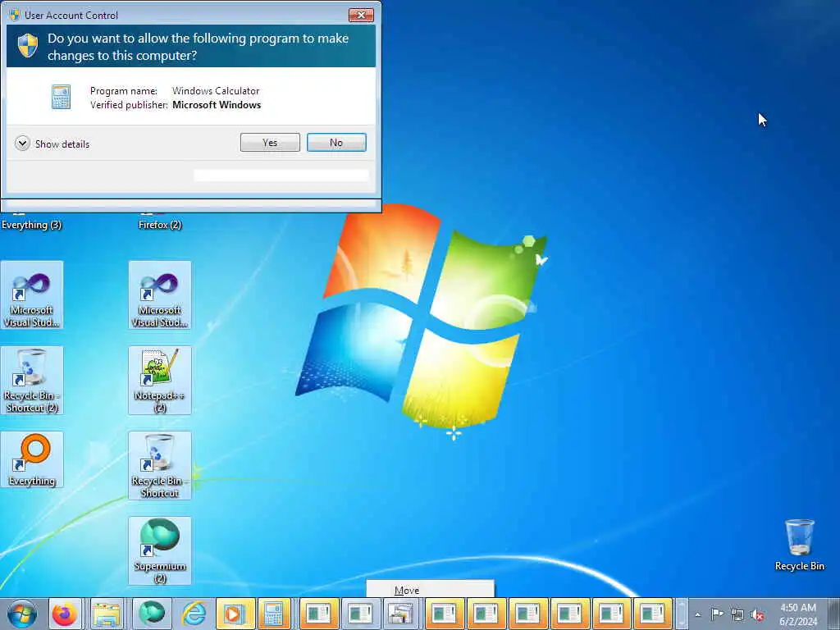Viewport: 840px width, 630px height.
Task: Open Windows Explorer from the taskbar
Action: pyautogui.click(x=107, y=614)
